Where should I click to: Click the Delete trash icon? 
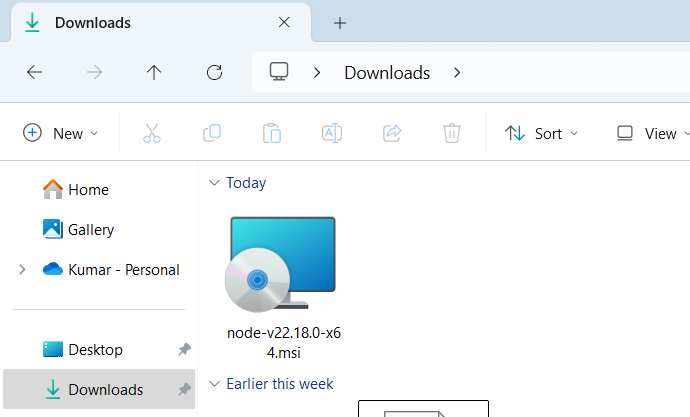pyautogui.click(x=451, y=133)
